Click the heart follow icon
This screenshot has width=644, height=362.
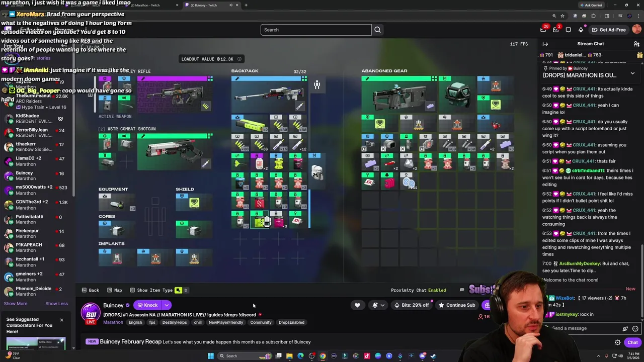coord(357,305)
